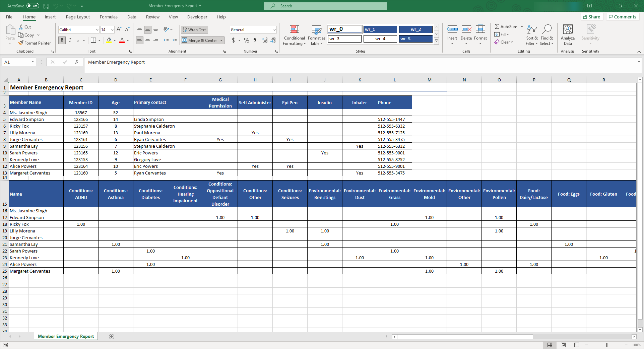Toggle Bold formatting

[x=62, y=40]
